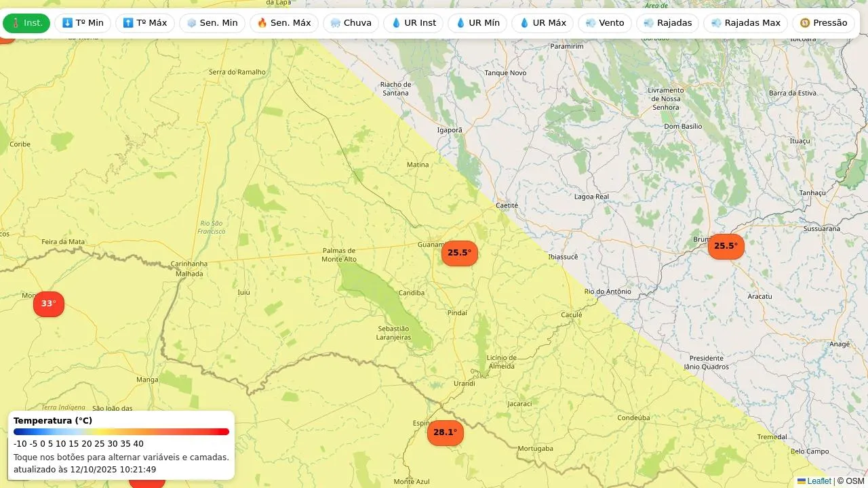Show Sen. Min thermal sensation layer
Viewport: 868px width, 488px height.
tap(212, 23)
